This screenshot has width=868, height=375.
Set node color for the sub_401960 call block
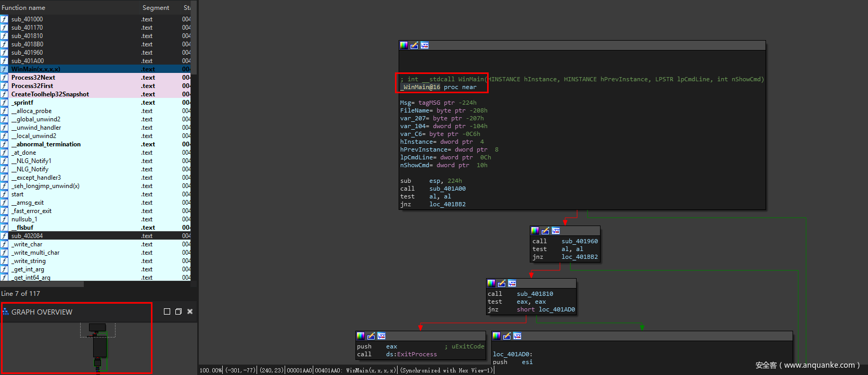click(535, 231)
